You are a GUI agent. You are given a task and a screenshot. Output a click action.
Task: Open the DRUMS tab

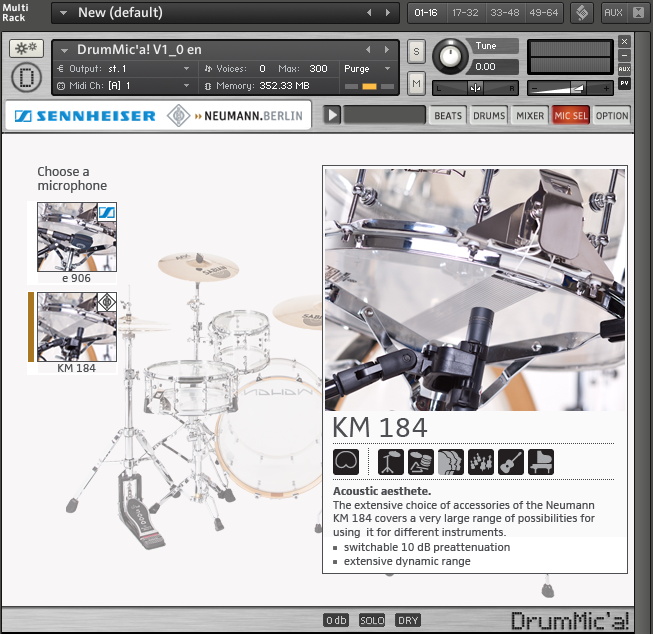pos(489,115)
